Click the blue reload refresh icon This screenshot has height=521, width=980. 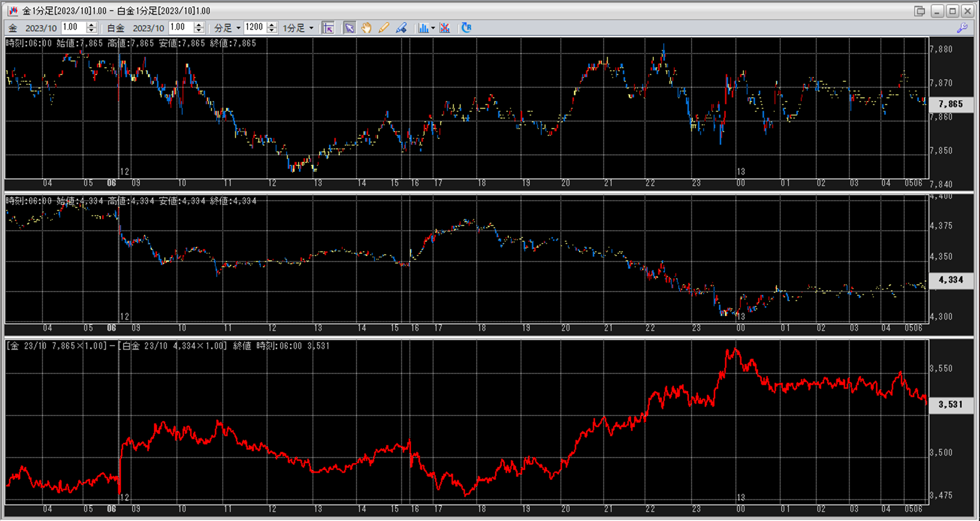click(x=466, y=28)
